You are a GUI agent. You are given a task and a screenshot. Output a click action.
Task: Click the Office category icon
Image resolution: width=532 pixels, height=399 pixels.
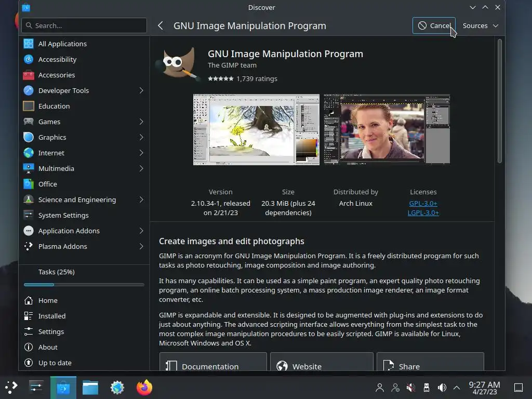(x=29, y=184)
